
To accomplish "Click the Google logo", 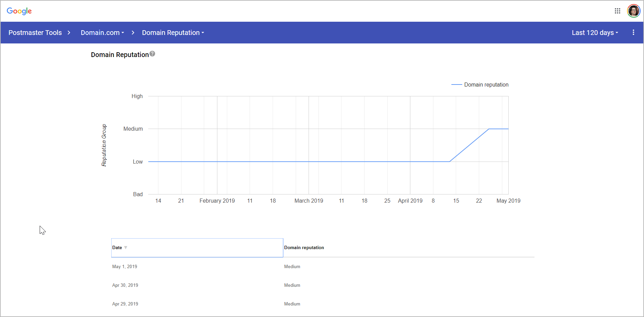I will (19, 11).
